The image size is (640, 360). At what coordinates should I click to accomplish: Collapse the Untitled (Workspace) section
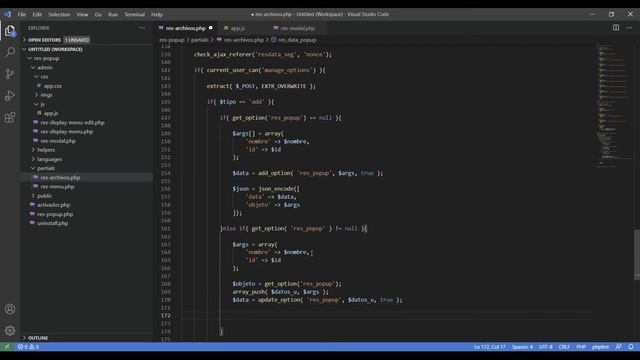[55, 49]
